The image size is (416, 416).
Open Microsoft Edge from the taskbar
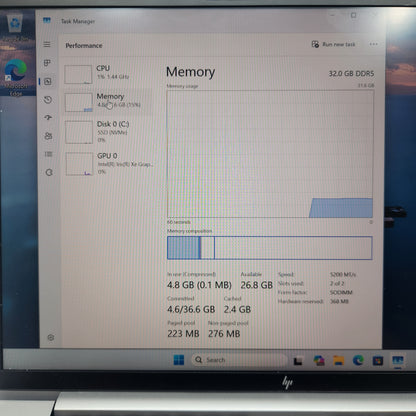pyautogui.click(x=358, y=360)
